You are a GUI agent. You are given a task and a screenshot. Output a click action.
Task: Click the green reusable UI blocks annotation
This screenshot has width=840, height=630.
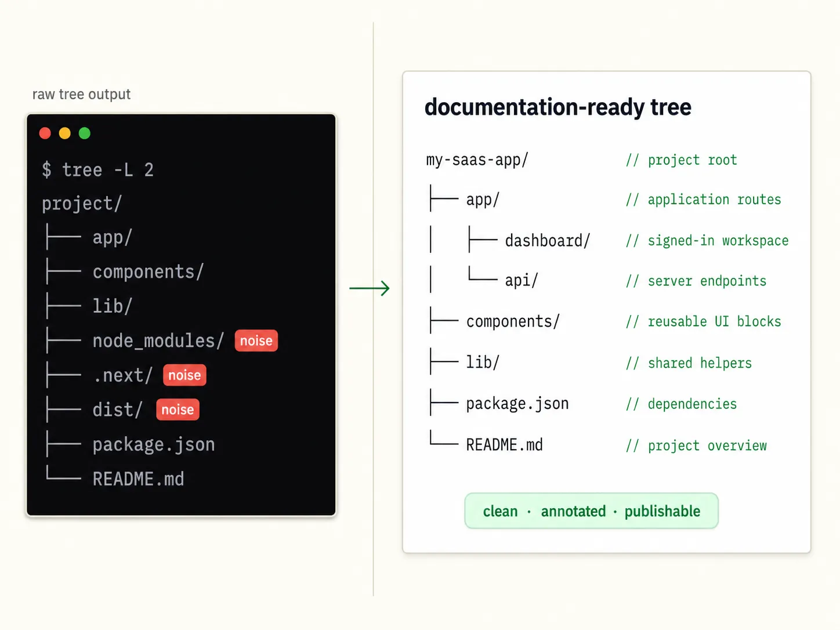pyautogui.click(x=703, y=321)
